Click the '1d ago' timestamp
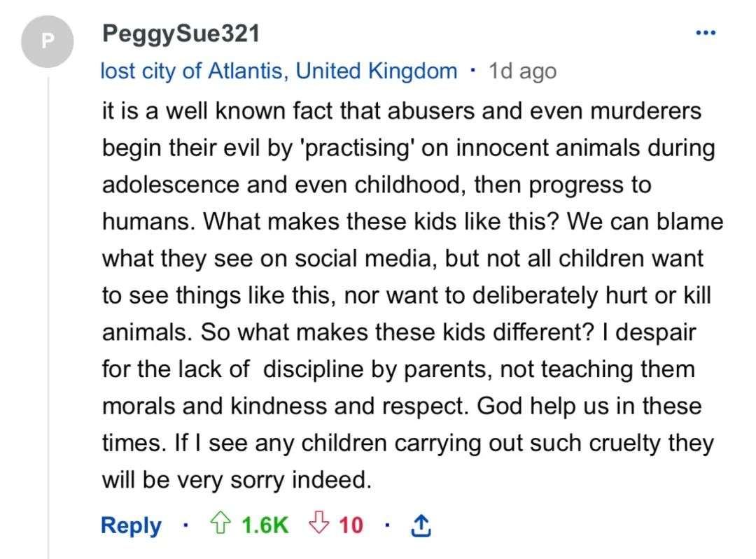The width and height of the screenshot is (756, 559). click(523, 71)
